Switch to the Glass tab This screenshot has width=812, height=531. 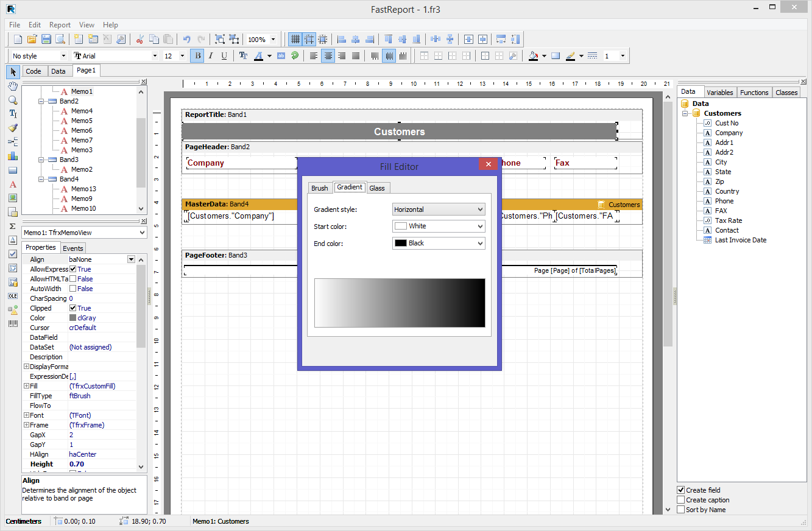pos(377,188)
